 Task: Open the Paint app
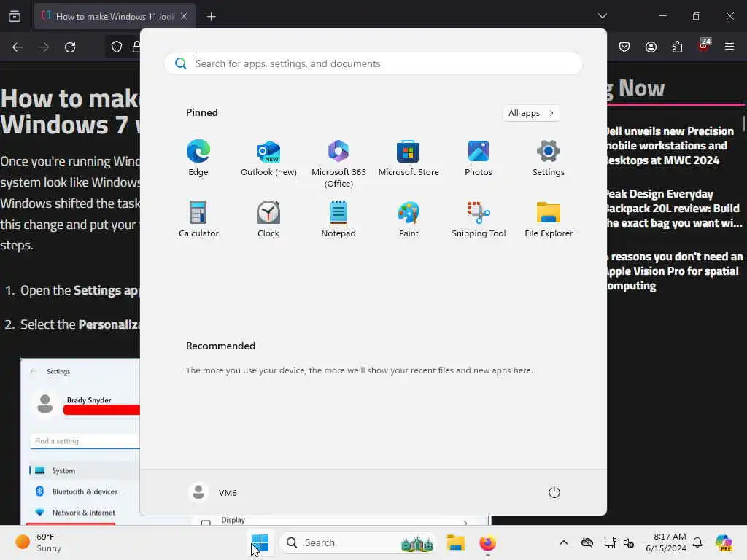coord(409,219)
